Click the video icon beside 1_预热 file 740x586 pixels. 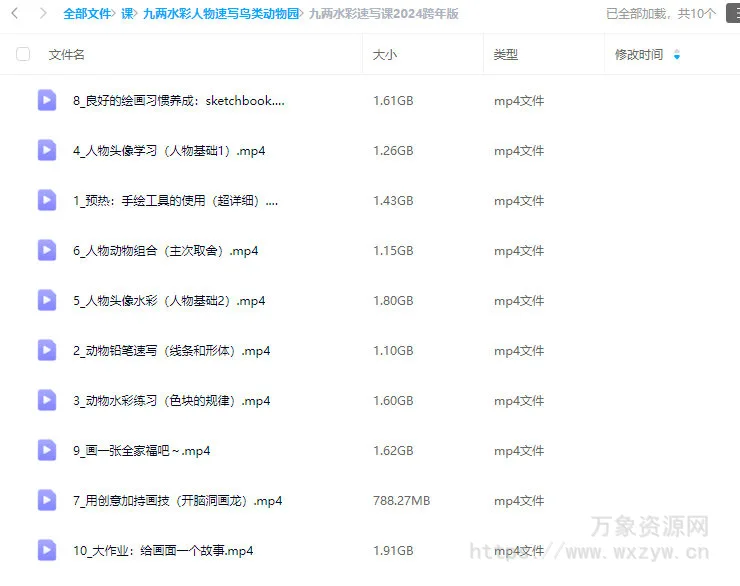pos(47,200)
